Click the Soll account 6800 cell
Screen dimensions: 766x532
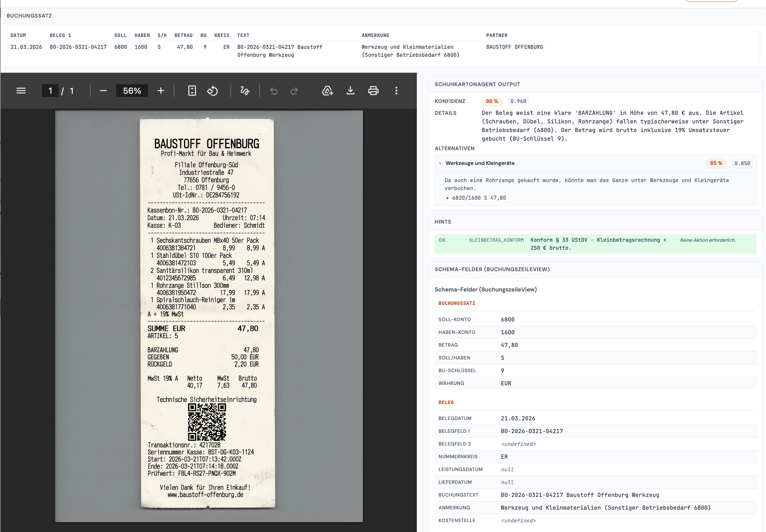click(120, 47)
